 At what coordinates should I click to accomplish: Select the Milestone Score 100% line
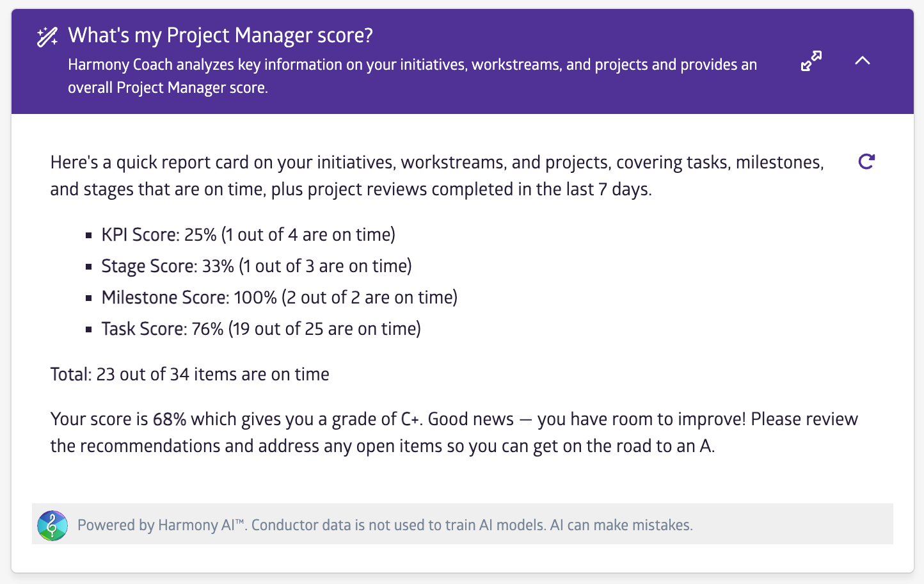click(x=280, y=298)
